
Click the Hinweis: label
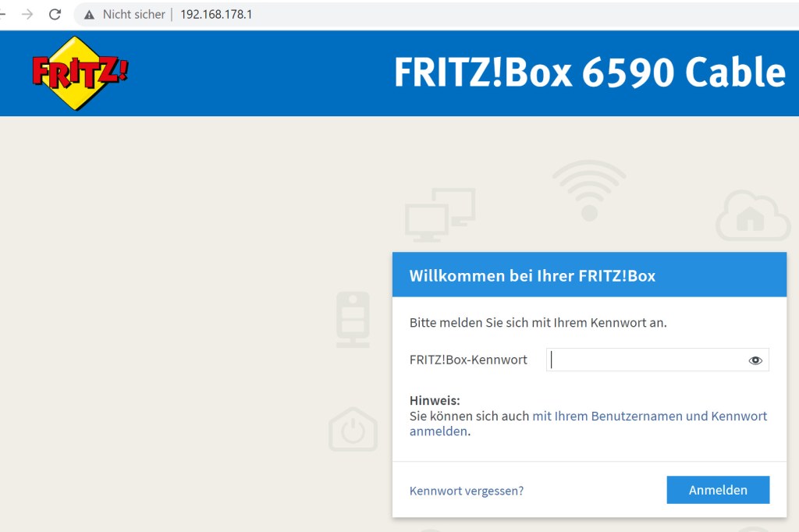click(x=435, y=400)
